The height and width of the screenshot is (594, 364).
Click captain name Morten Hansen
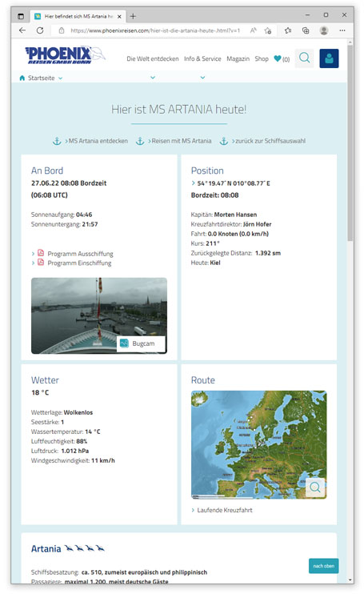(235, 215)
